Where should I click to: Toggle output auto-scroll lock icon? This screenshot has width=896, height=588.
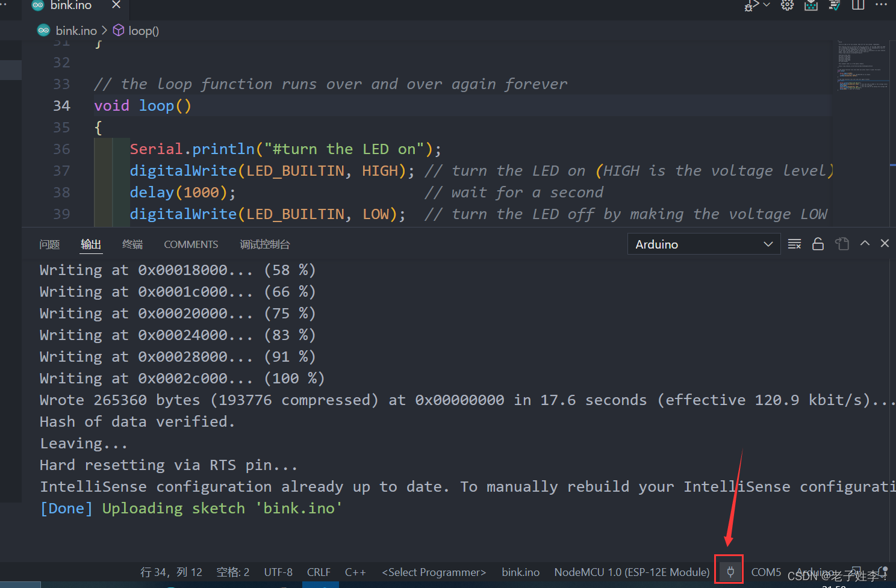point(818,244)
